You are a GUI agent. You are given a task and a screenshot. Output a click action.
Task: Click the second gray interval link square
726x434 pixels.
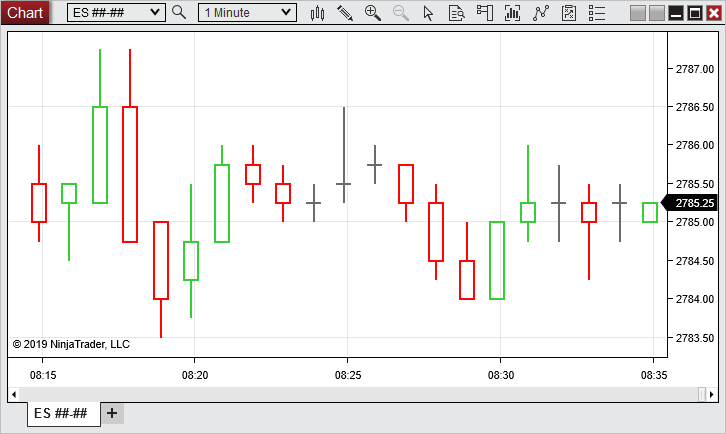click(657, 13)
